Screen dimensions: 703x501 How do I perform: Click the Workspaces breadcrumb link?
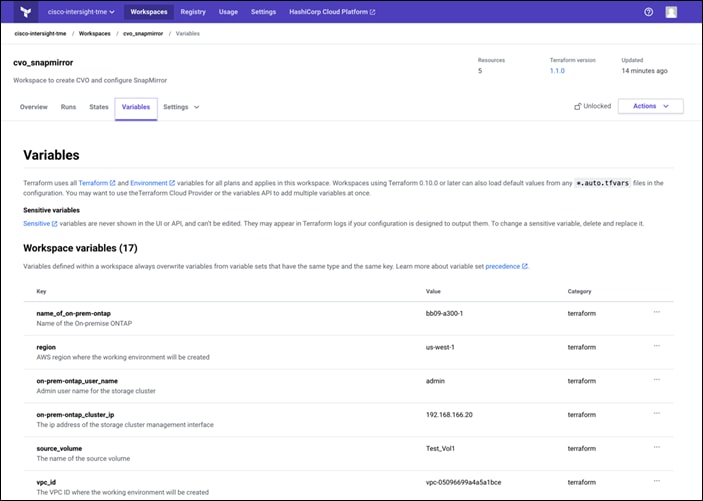pyautogui.click(x=95, y=34)
